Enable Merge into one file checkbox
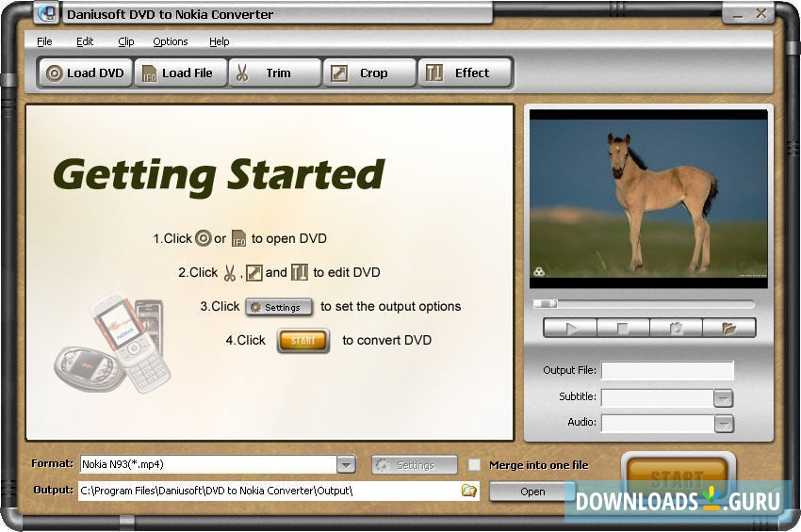This screenshot has width=801, height=532. pyautogui.click(x=475, y=464)
